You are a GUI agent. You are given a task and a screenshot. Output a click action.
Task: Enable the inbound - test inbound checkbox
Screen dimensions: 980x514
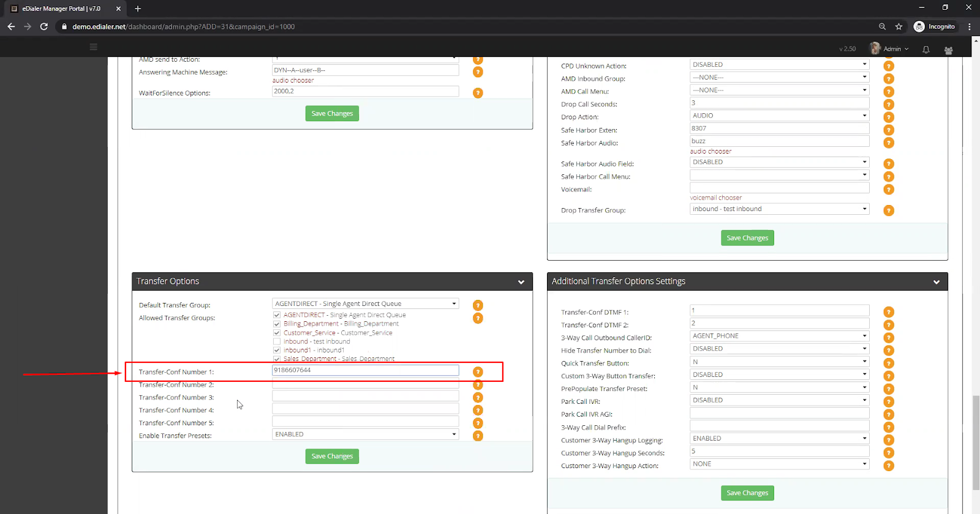pyautogui.click(x=277, y=342)
